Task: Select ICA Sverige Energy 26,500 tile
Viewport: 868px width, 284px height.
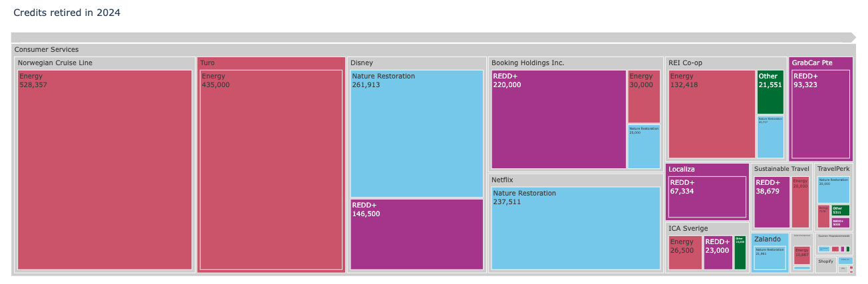Action: point(685,253)
